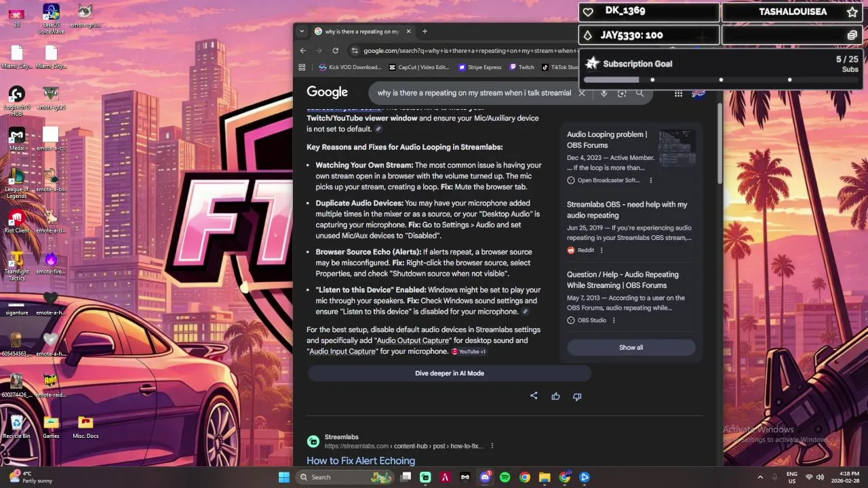Open Discord from the taskbar
This screenshot has width=868, height=488.
click(485, 477)
